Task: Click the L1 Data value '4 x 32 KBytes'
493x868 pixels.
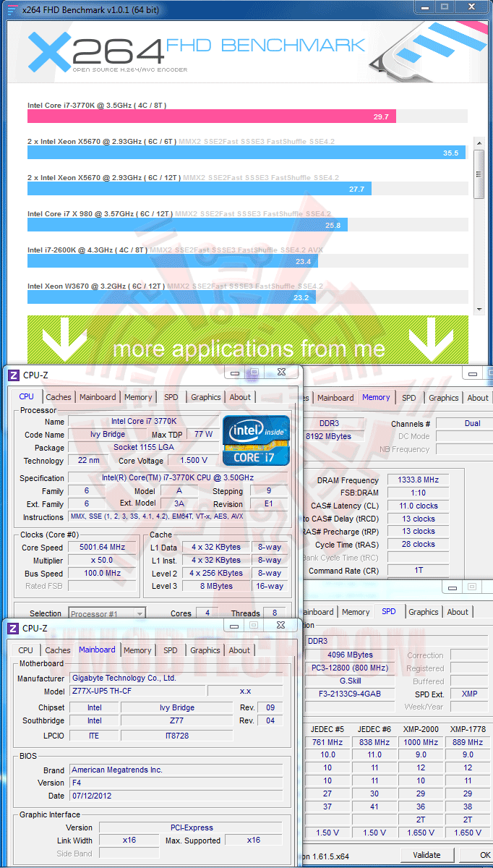Action: [x=216, y=548]
